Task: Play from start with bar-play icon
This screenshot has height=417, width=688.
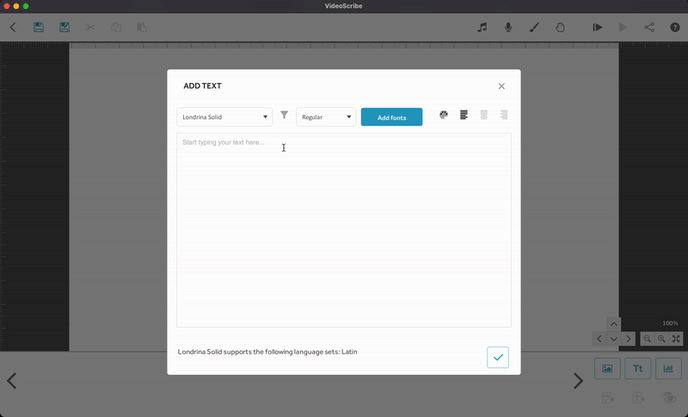Action: pos(597,27)
